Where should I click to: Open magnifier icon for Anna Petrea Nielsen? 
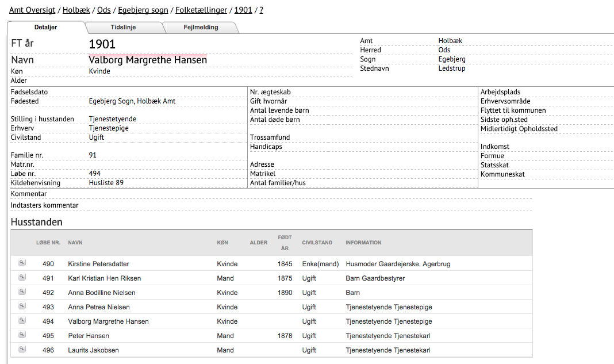pos(22,306)
